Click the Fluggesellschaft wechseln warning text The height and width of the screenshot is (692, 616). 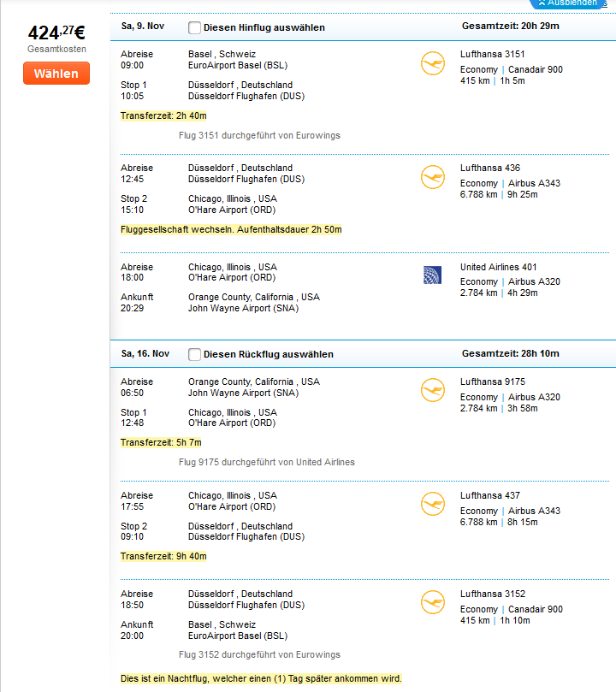(x=231, y=229)
